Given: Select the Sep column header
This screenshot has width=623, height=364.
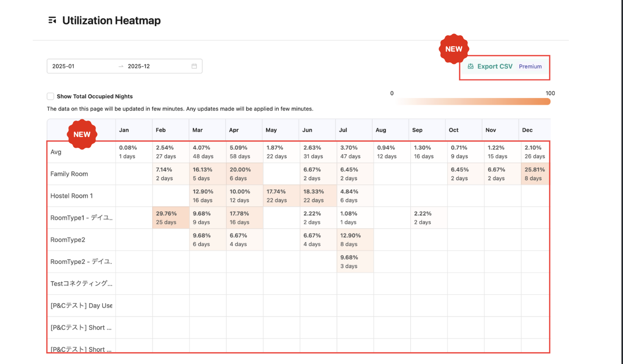Looking at the screenshot, I should click(427, 130).
